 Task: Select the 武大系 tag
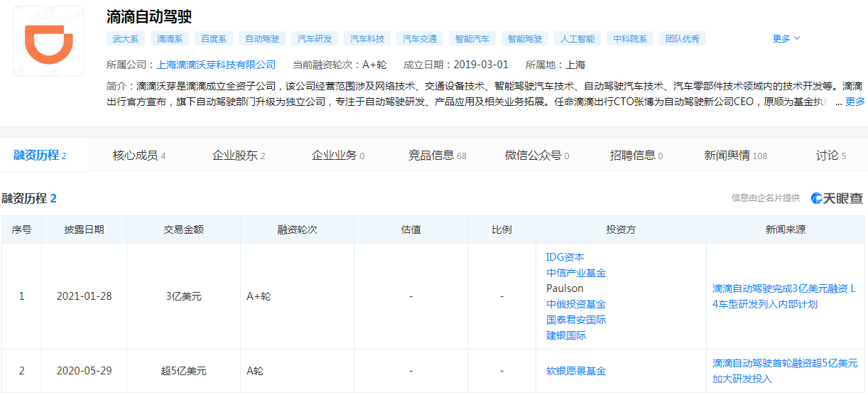point(127,39)
